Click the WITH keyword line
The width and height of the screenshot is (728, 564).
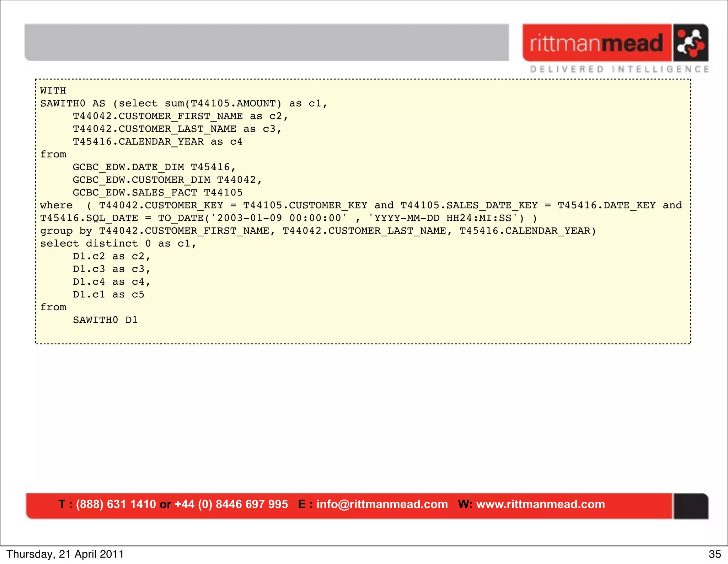(x=53, y=91)
